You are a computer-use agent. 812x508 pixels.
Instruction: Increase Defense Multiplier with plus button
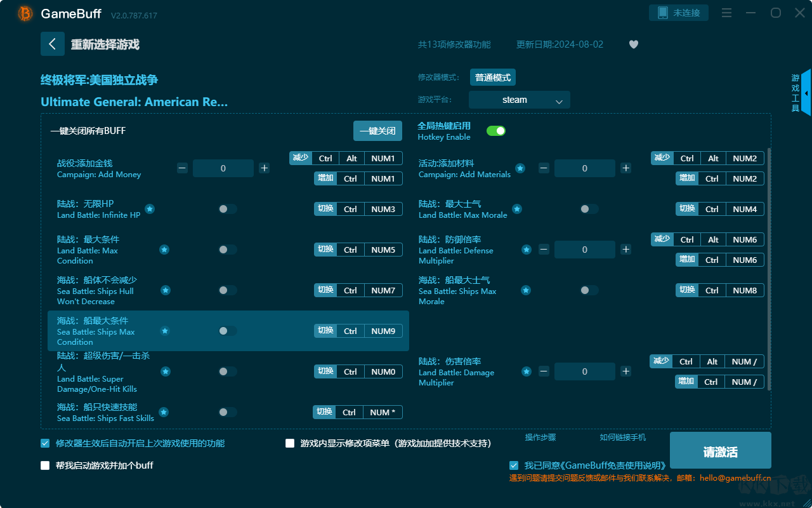click(626, 250)
